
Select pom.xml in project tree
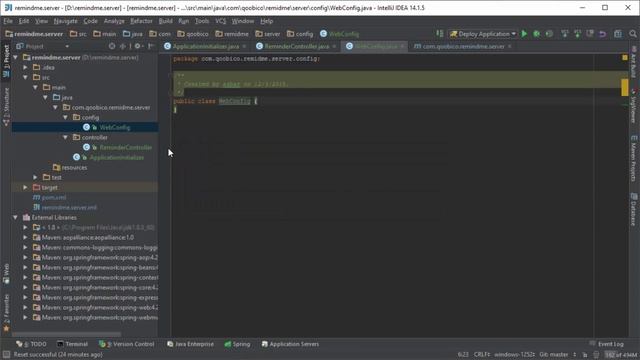54,198
